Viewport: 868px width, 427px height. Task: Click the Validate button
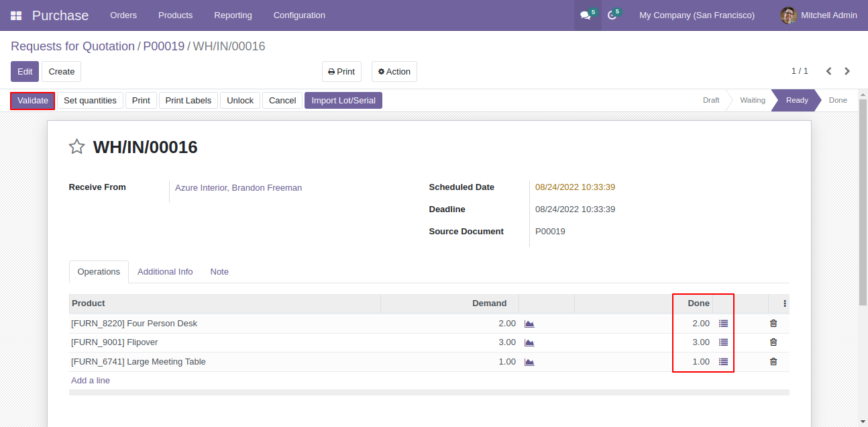33,101
